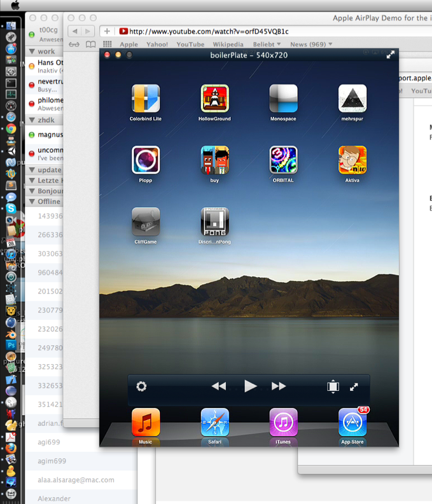Expand the Letzte group in buddy list

pyautogui.click(x=32, y=180)
